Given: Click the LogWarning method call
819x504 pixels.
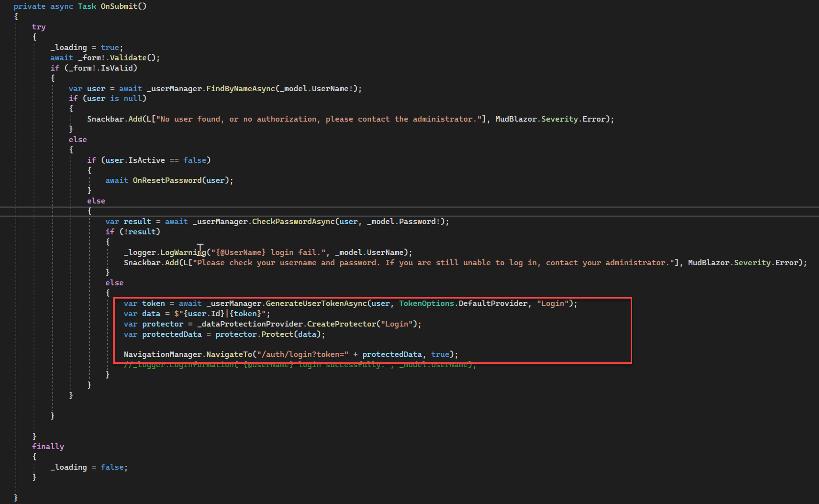Looking at the screenshot, I should (183, 252).
